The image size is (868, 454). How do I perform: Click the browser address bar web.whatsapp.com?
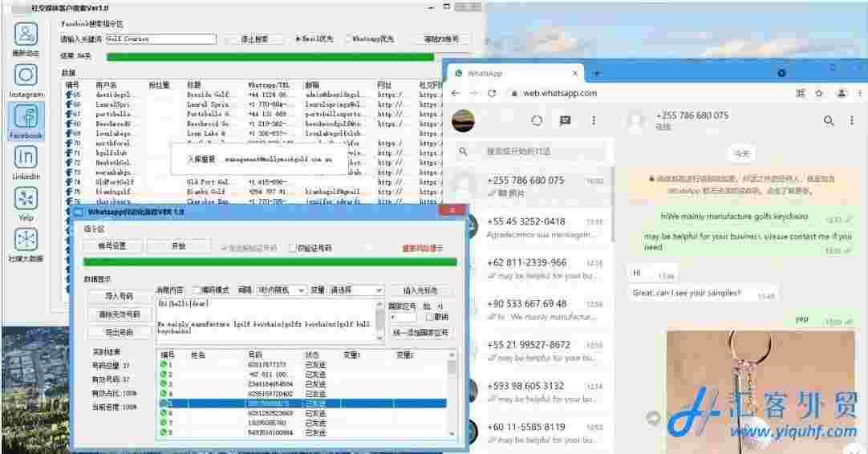(560, 93)
